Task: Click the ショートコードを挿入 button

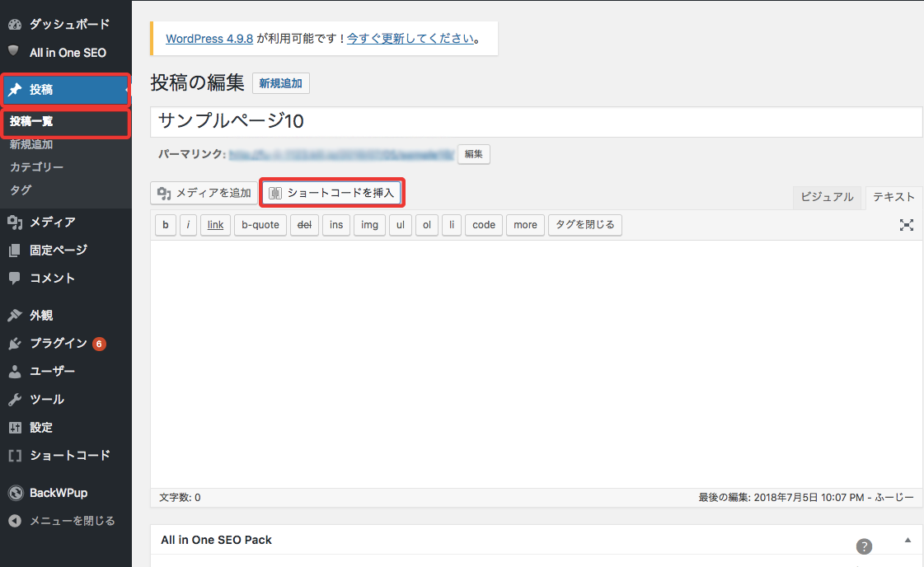Action: point(332,193)
